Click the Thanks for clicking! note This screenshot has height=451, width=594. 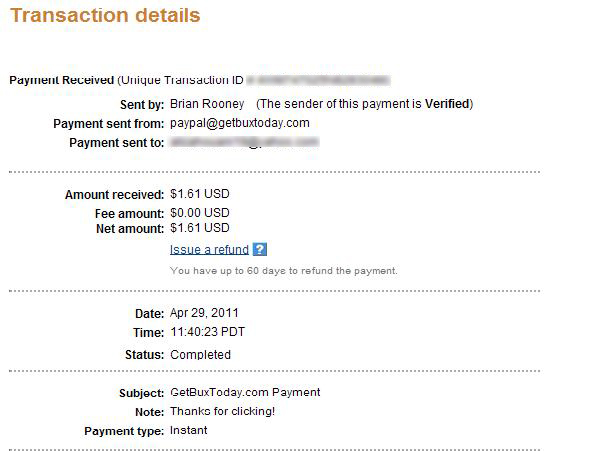pos(222,411)
